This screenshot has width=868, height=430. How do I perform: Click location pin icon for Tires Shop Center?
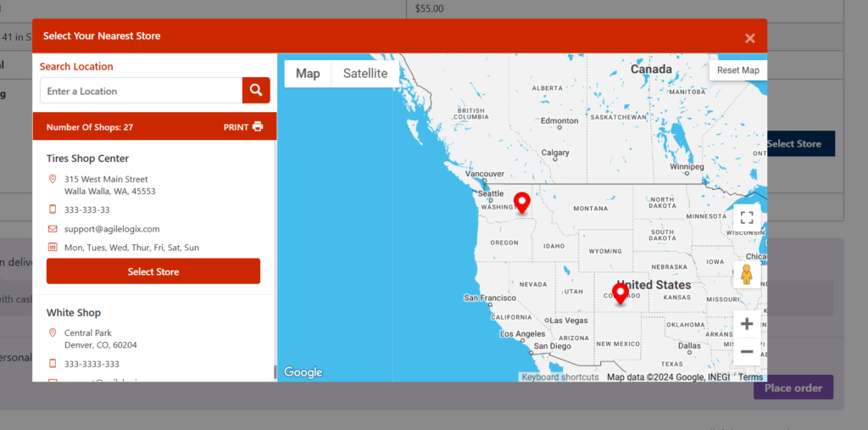(53, 179)
